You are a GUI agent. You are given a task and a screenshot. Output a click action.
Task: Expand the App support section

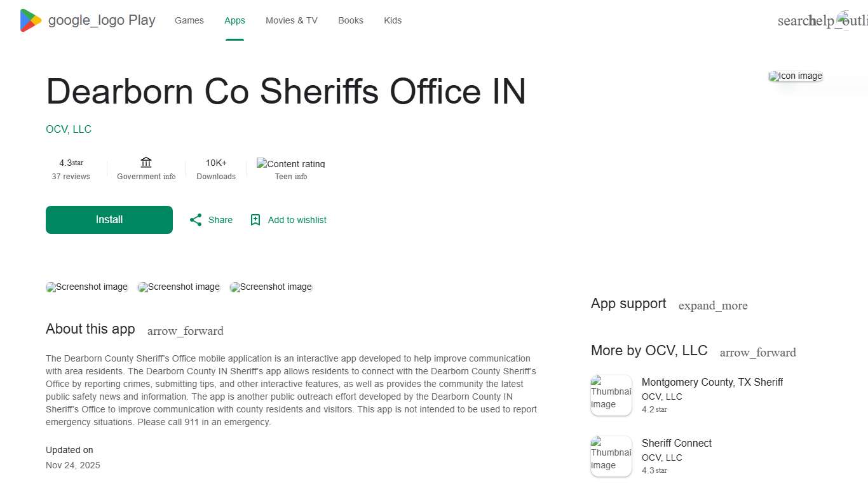pyautogui.click(x=713, y=306)
